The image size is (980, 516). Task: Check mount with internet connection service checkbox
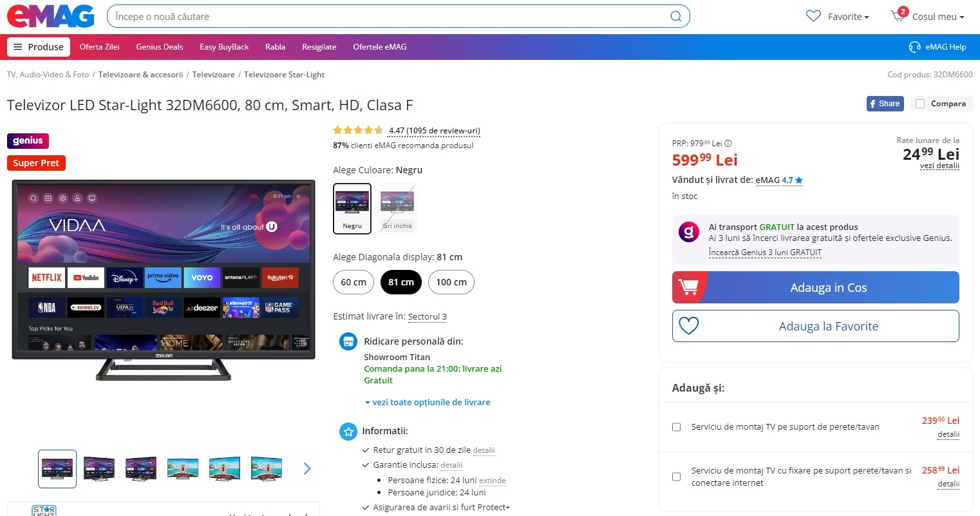677,477
